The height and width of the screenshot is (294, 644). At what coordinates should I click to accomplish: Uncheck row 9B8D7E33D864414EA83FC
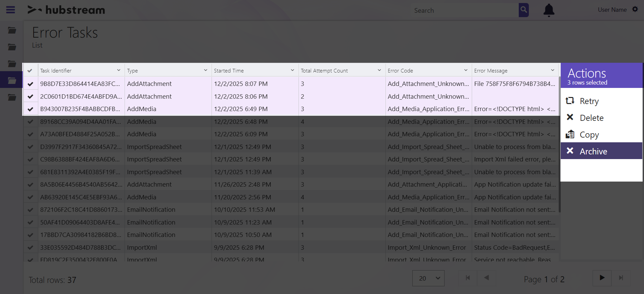coord(30,84)
